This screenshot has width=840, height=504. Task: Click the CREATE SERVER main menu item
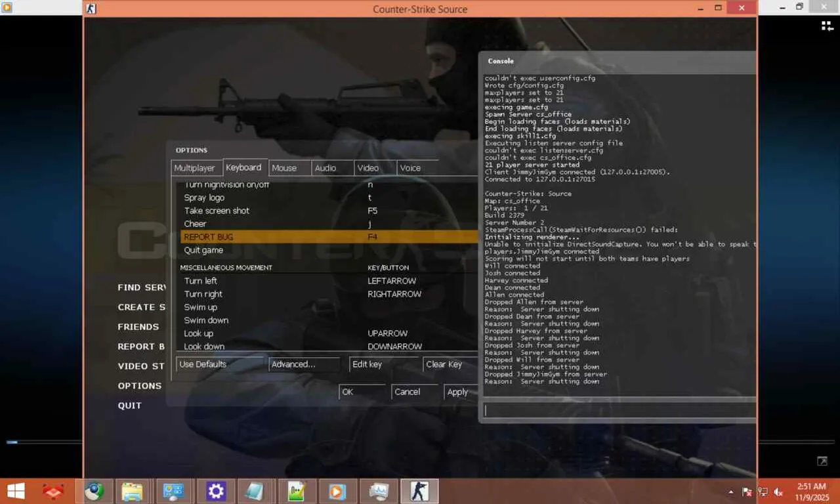142,307
